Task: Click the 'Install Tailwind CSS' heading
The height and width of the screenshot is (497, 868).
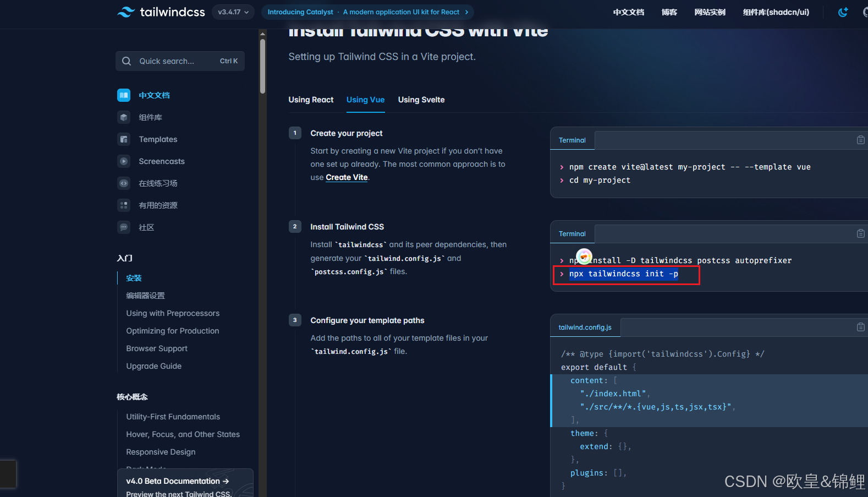Action: tap(347, 227)
